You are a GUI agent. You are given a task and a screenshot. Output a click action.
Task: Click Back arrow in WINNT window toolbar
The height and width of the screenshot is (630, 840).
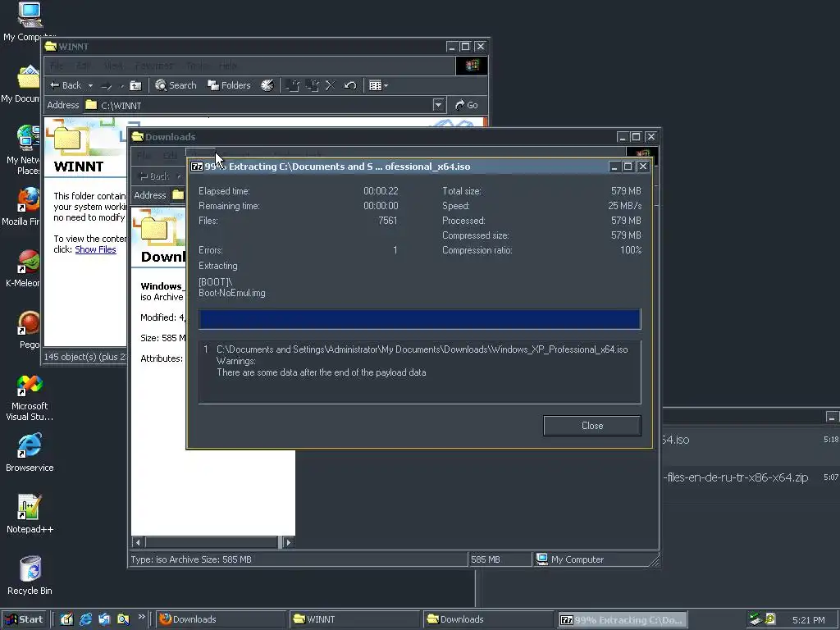tap(65, 85)
